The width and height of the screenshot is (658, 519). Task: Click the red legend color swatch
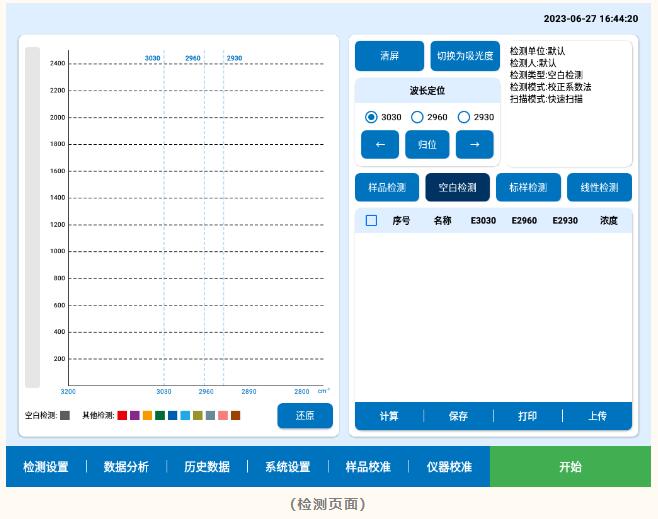[122, 415]
